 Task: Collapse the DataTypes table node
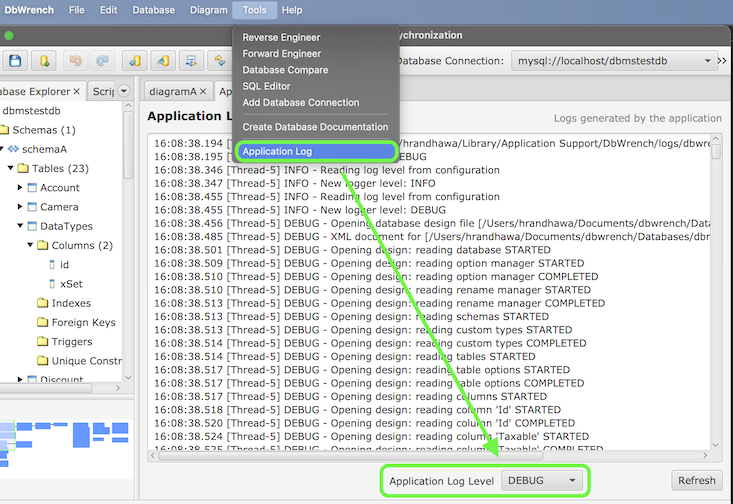tap(20, 225)
